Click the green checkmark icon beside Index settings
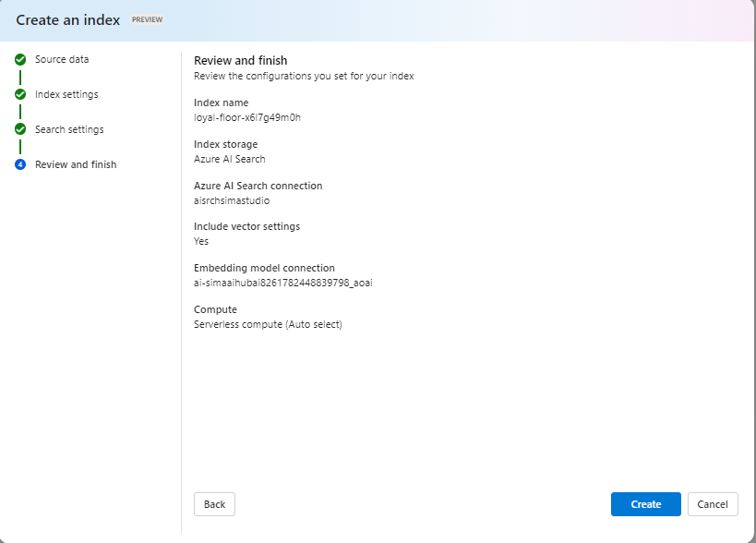The image size is (756, 543). [20, 94]
